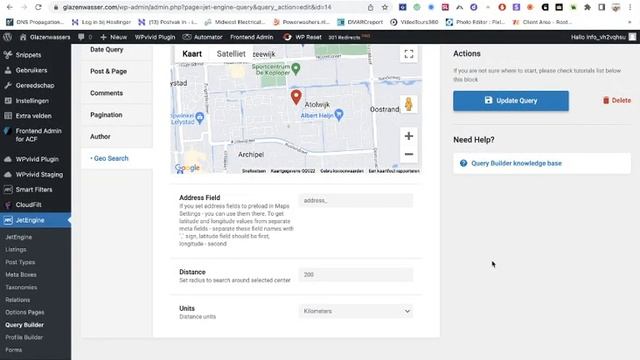Zoom in the map with plus
The height and width of the screenshot is (360, 640).
409,136
